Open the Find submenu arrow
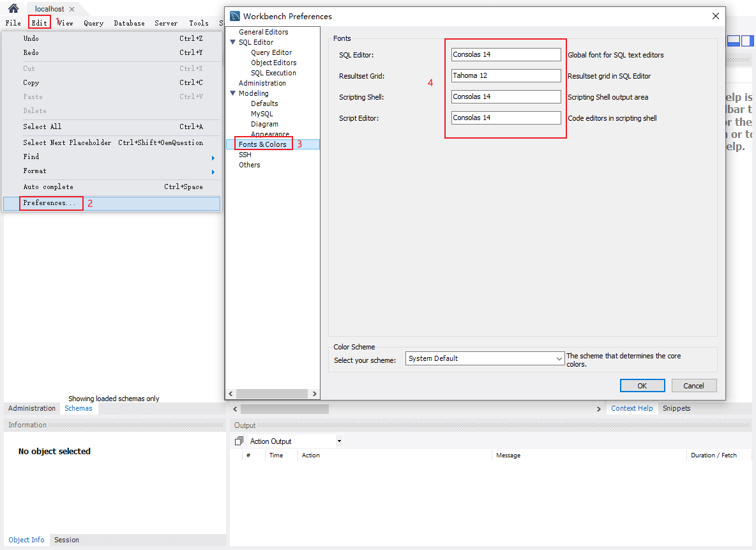 coord(213,158)
